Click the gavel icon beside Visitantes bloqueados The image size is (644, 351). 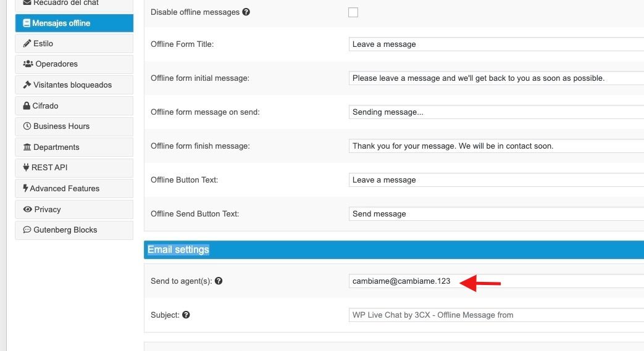click(x=27, y=85)
